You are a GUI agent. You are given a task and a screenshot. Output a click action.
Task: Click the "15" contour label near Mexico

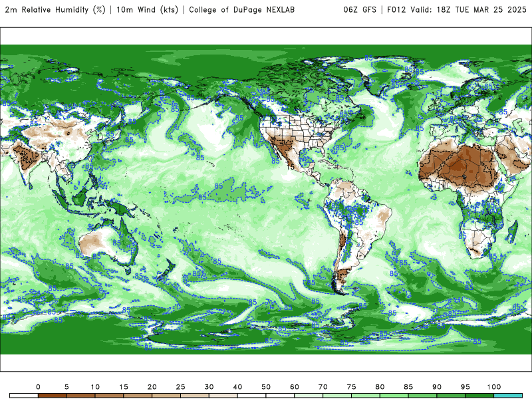pyautogui.click(x=291, y=168)
